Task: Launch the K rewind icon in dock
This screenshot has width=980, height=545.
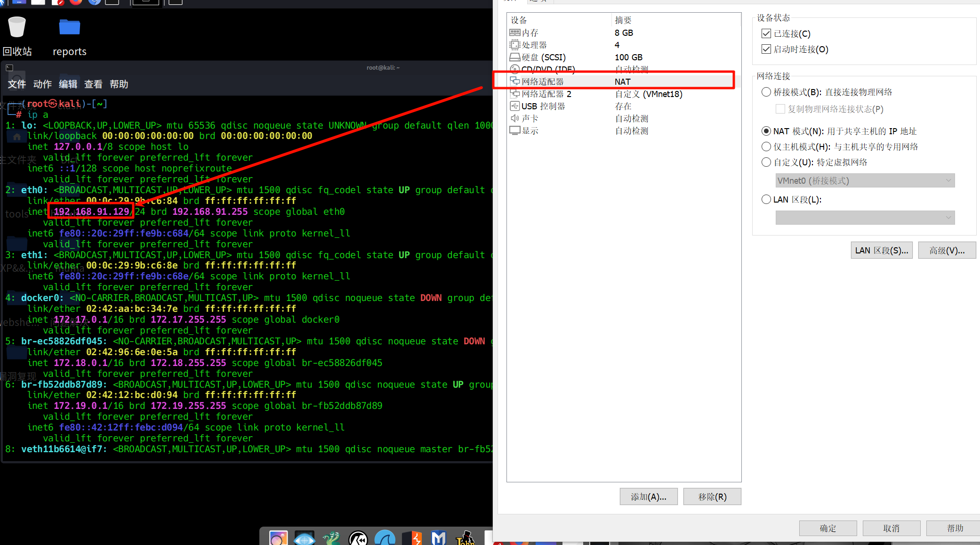Action: [358, 537]
